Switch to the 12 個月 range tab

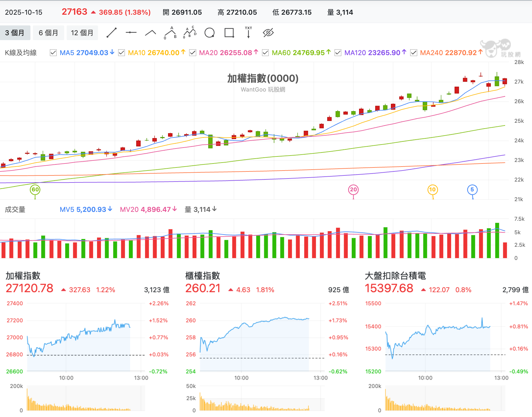point(82,33)
